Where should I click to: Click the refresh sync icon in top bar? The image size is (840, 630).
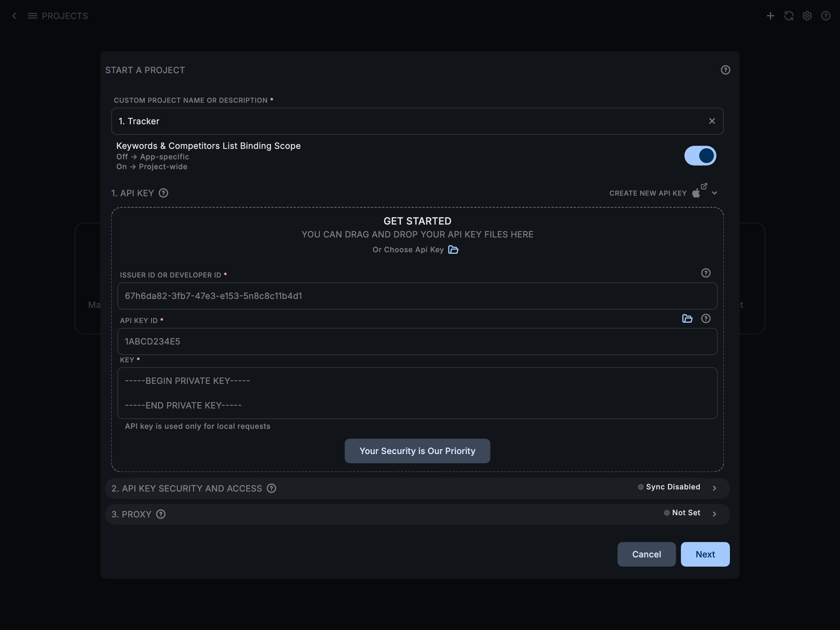click(789, 16)
